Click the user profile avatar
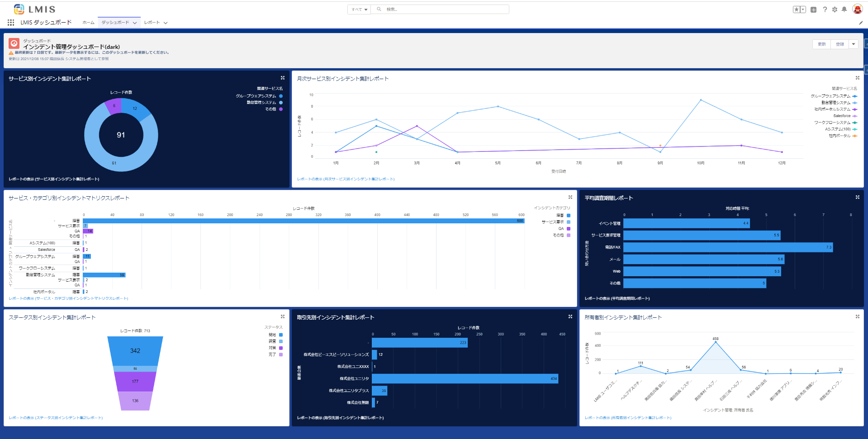This screenshot has width=868, height=439. [857, 9]
